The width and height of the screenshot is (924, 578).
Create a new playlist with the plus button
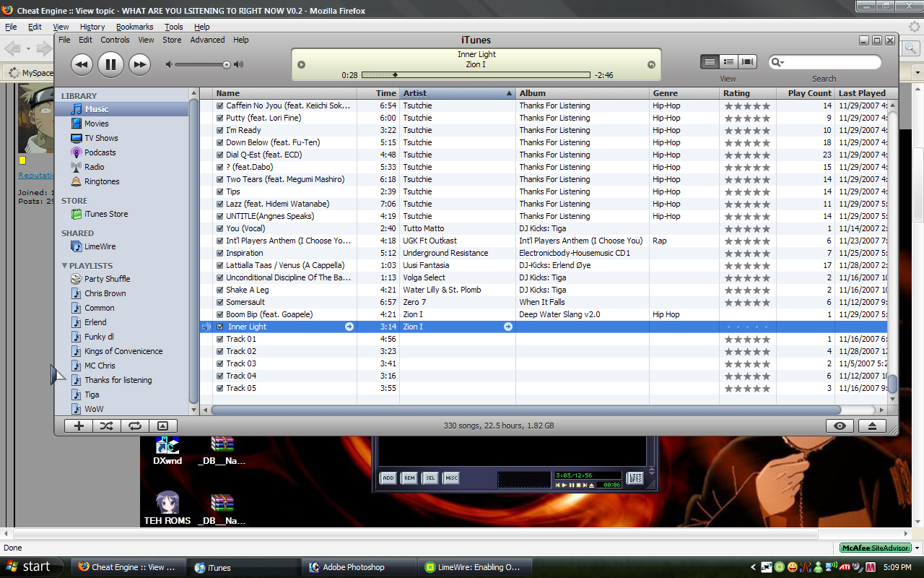pyautogui.click(x=79, y=426)
